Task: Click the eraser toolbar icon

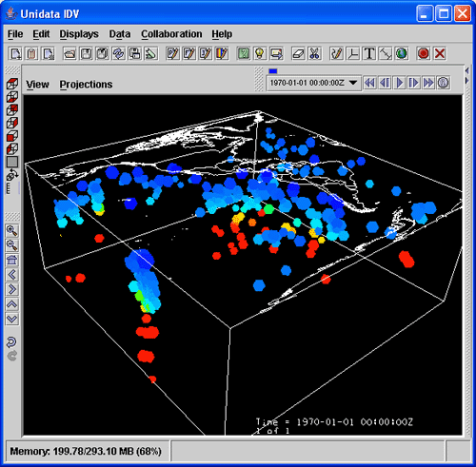Action: tap(298, 53)
